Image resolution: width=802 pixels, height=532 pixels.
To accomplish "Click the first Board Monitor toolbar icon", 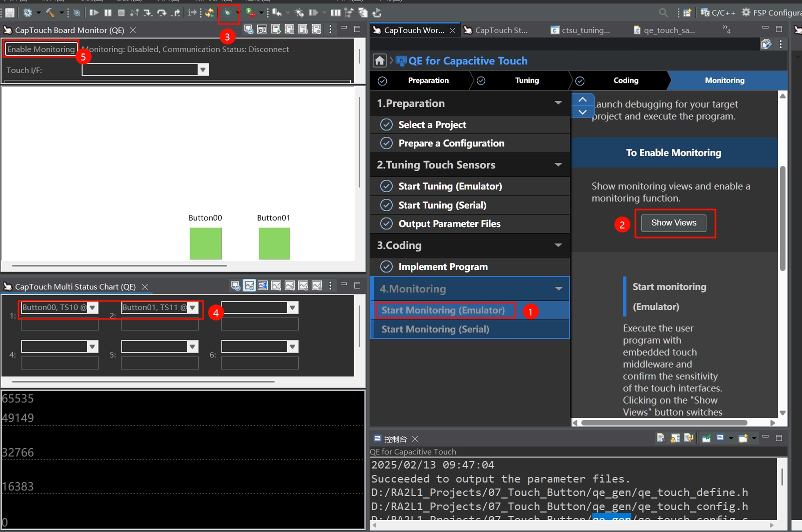I will coord(248,29).
